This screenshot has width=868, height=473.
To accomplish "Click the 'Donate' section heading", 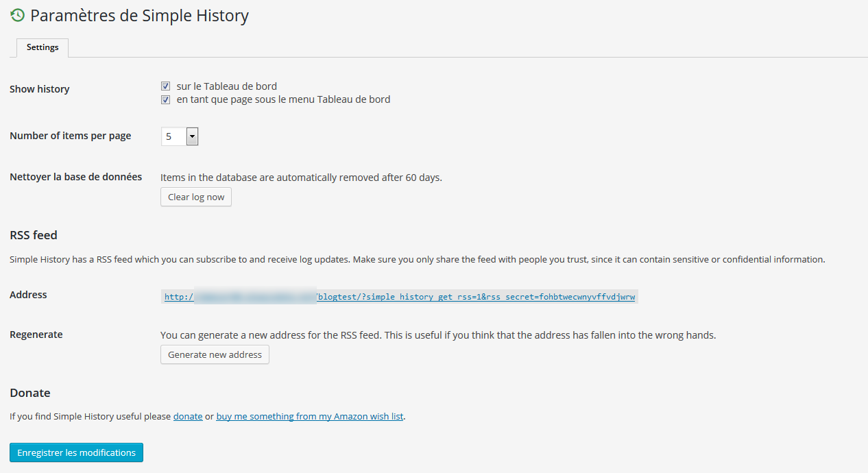I will [30, 393].
